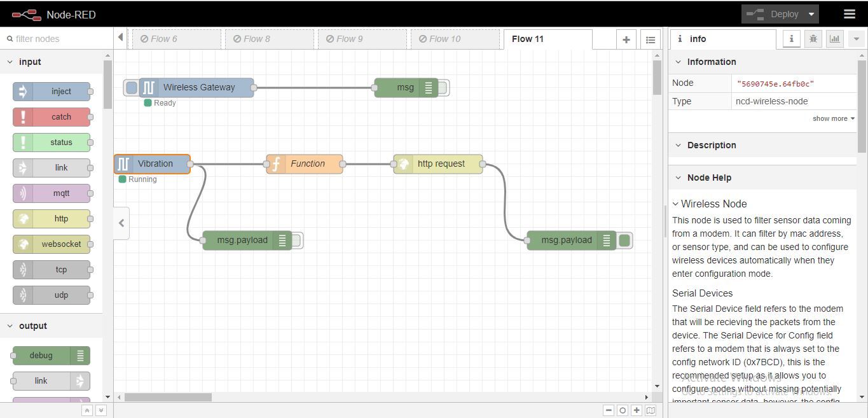Switch to the Flow 9 tab

(362, 39)
